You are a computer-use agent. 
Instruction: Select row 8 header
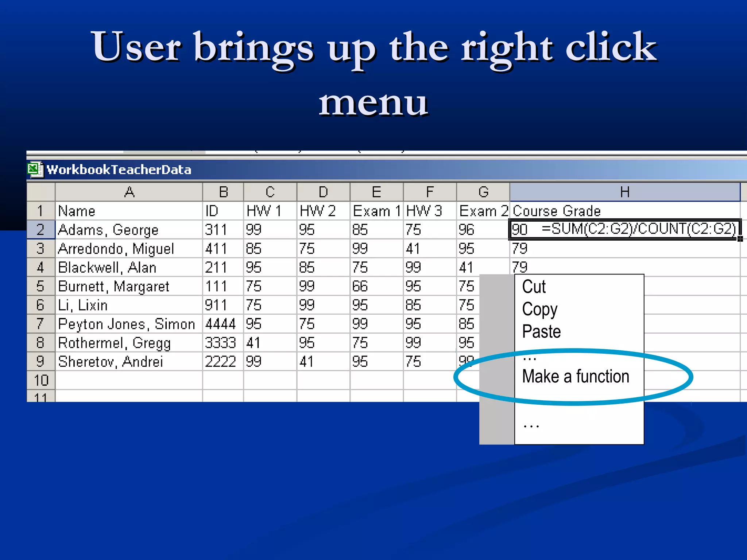tap(41, 343)
